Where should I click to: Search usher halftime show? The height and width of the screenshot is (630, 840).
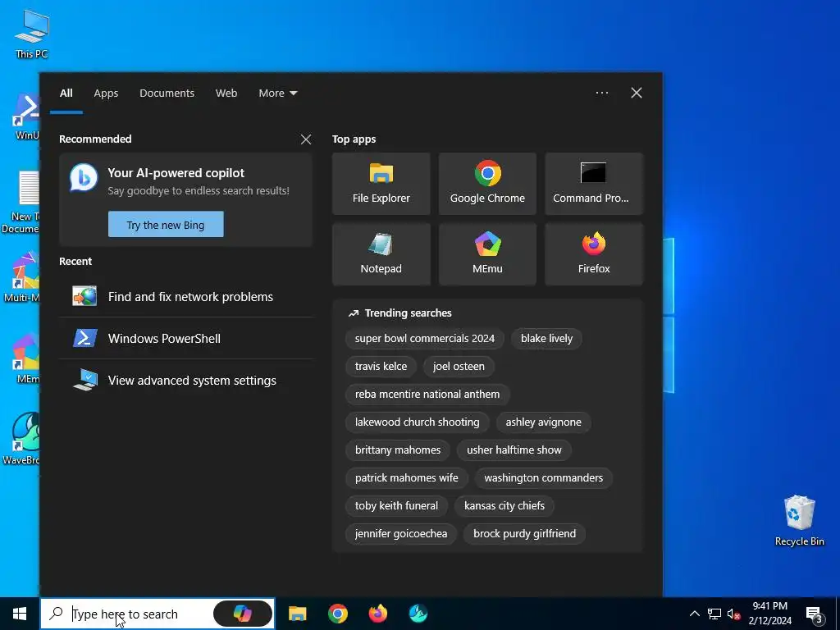pos(514,450)
